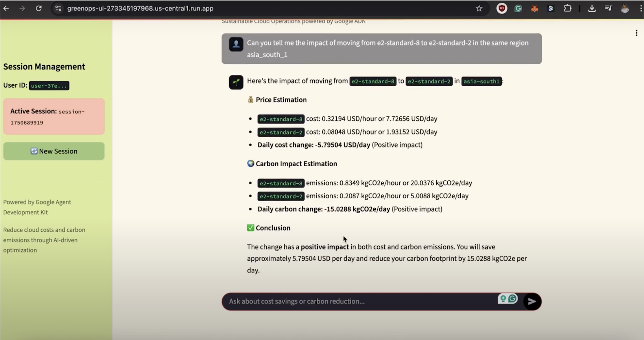Open the uBlock Origin extension icon
This screenshot has height=340, width=644.
point(501,9)
